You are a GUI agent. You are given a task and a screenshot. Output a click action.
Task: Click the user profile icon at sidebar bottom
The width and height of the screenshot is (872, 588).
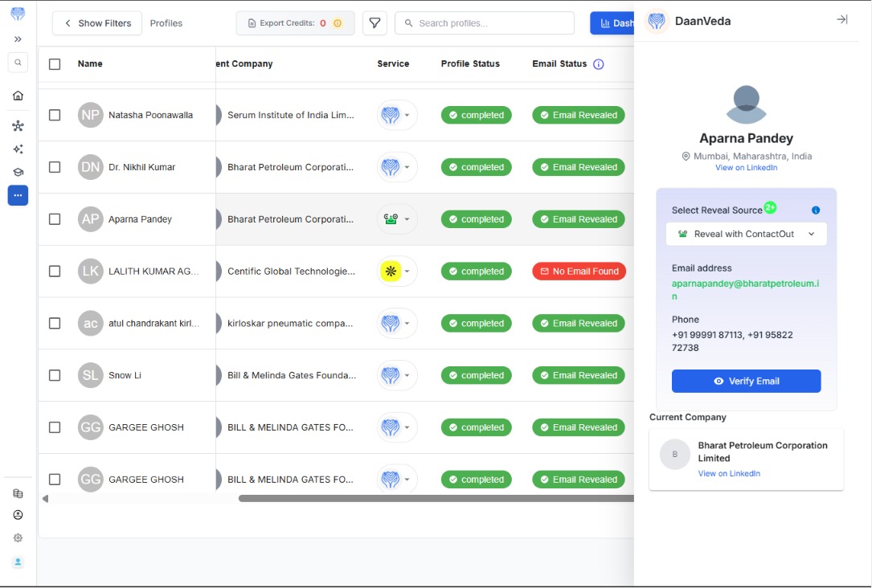tap(18, 561)
